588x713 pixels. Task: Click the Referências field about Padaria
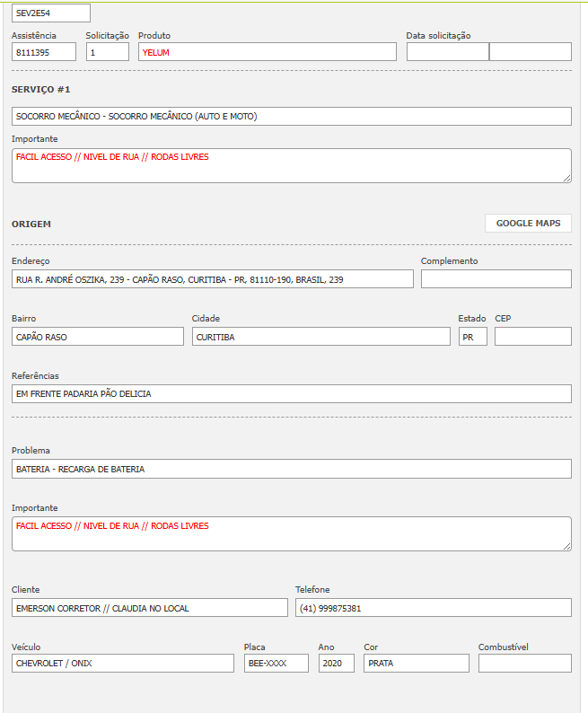pos(291,394)
